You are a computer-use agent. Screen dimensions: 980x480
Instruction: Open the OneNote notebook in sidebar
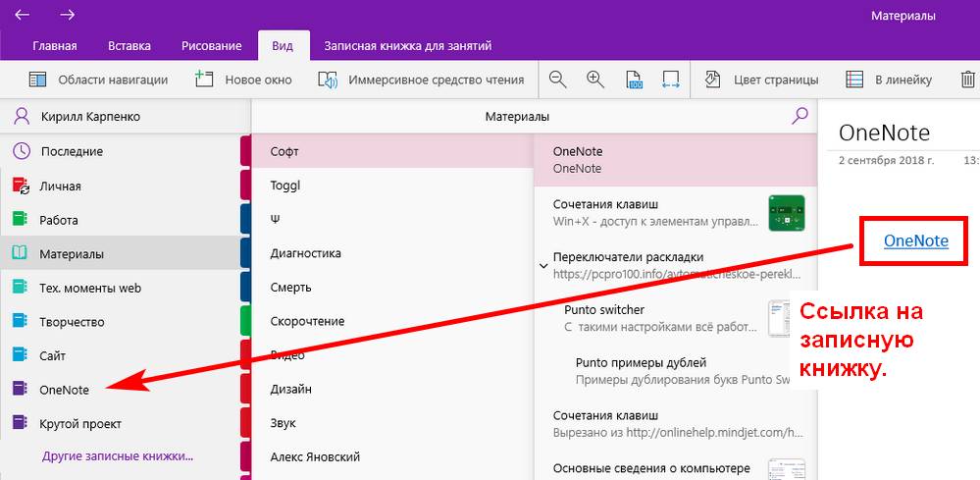[x=120, y=390]
